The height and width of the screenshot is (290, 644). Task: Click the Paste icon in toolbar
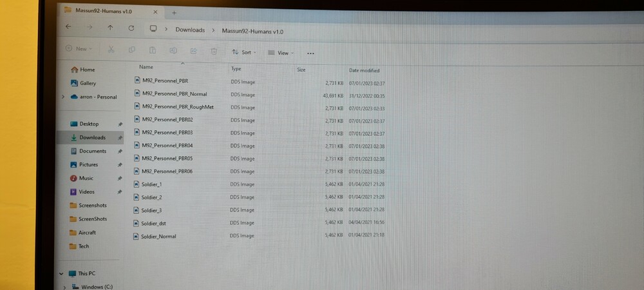153,50
